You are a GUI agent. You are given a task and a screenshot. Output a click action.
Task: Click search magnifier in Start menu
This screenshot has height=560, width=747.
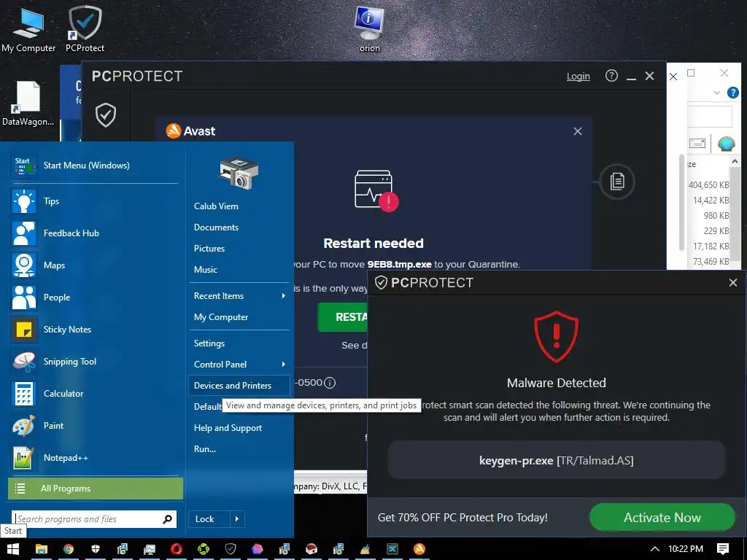tap(167, 519)
